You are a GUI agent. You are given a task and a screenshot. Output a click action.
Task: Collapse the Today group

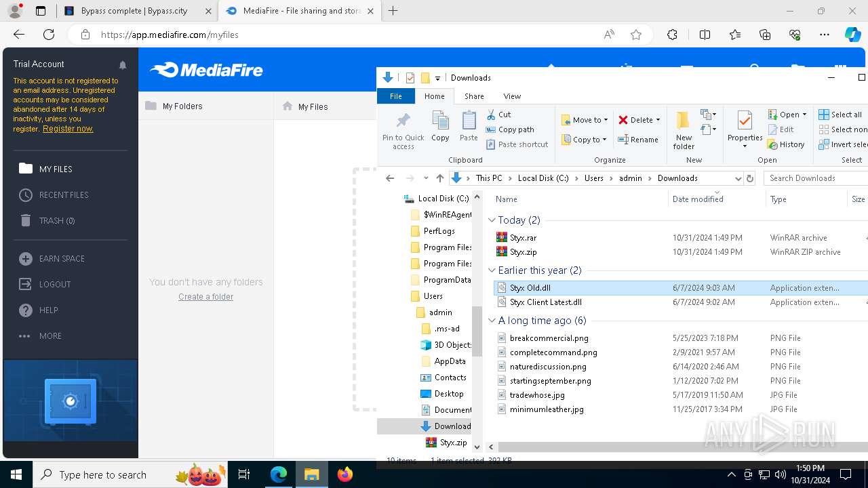pyautogui.click(x=492, y=220)
